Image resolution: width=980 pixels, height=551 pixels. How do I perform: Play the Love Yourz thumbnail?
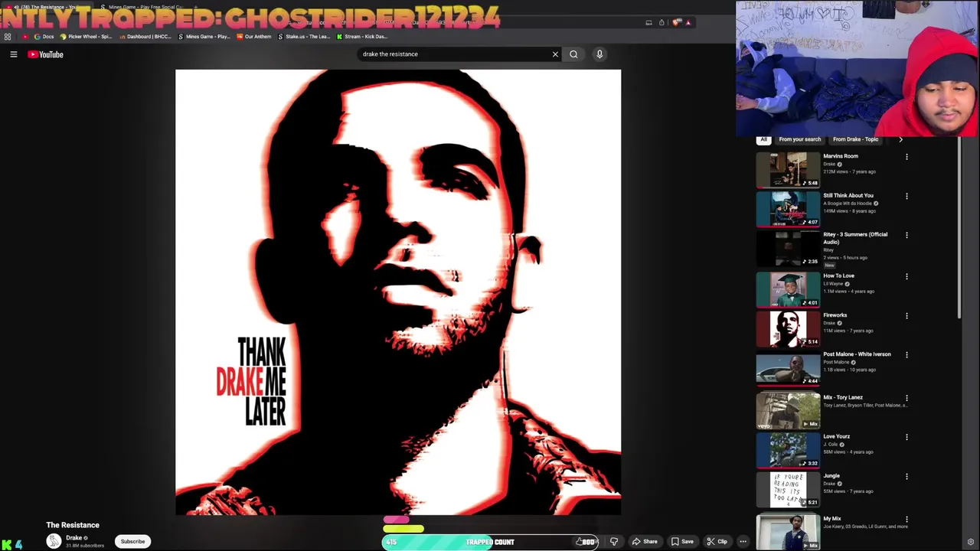tap(787, 450)
